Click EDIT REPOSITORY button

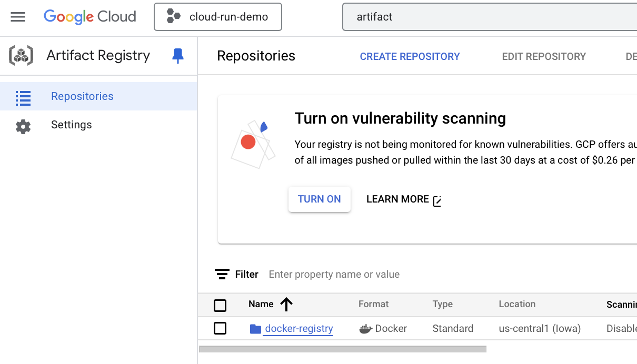click(544, 56)
